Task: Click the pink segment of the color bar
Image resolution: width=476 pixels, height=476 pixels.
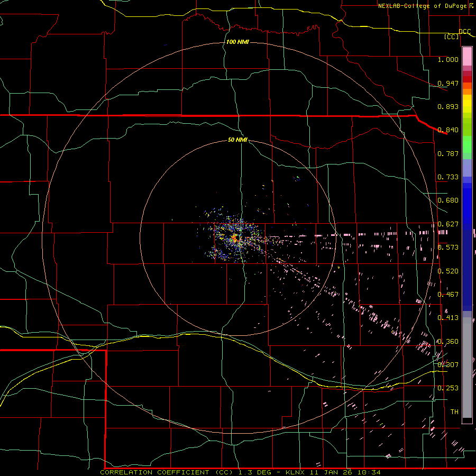Action: pyautogui.click(x=467, y=57)
